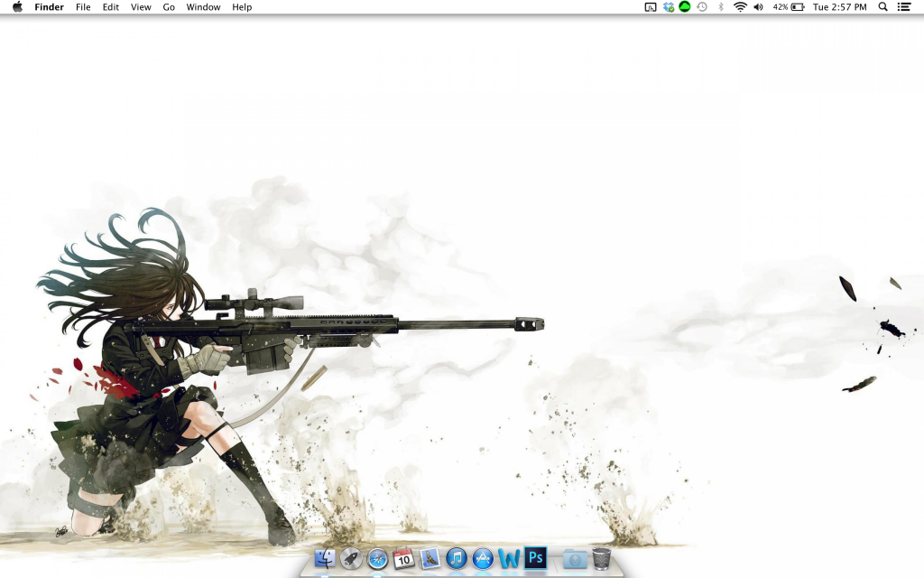The width and height of the screenshot is (924, 578).
Task: Launch iTunes from the Dock
Action: 457,559
